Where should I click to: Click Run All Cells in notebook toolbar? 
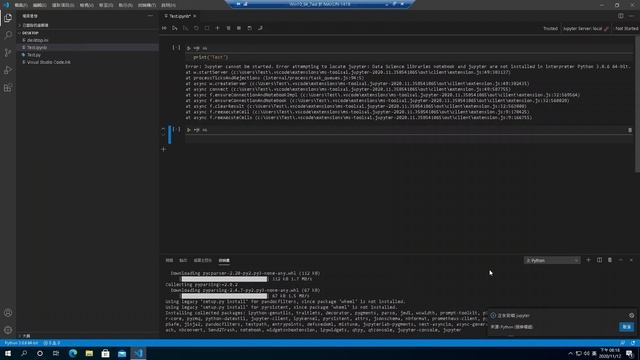[164, 28]
